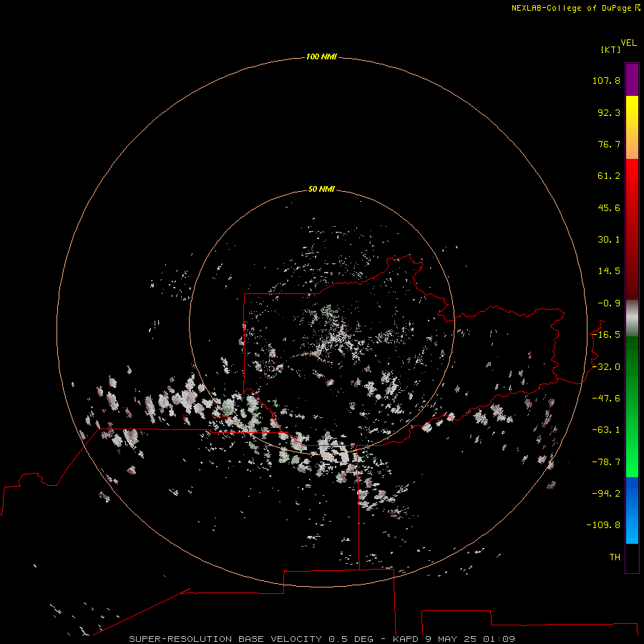
Task: Select the 100 NMI range ring label
Action: coord(321,57)
